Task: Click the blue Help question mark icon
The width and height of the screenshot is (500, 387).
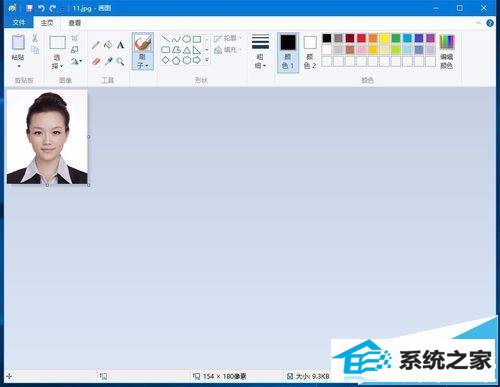Action: (x=490, y=23)
